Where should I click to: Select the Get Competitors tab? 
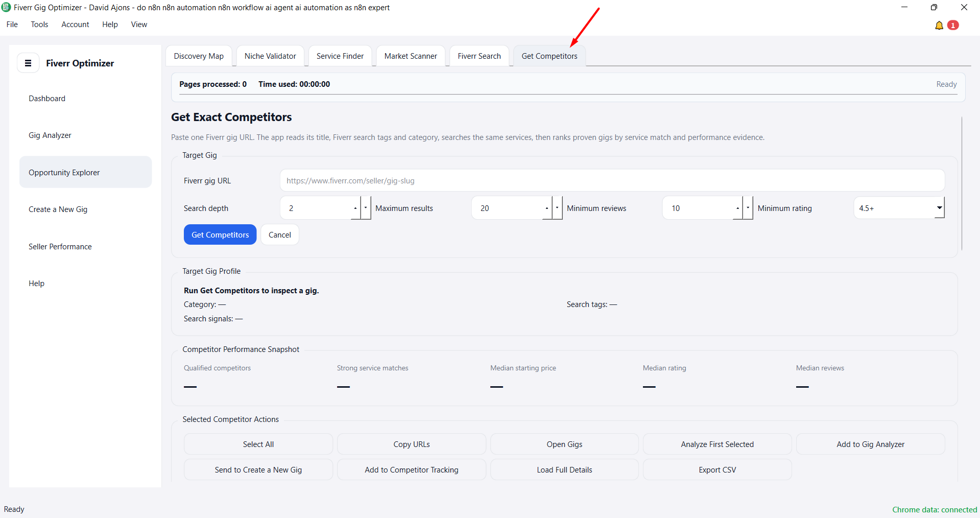pos(549,56)
